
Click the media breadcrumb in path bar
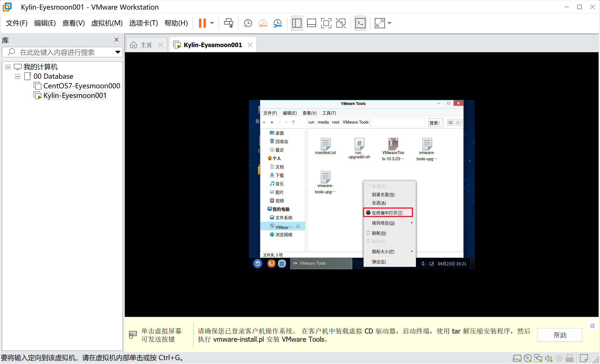pyautogui.click(x=323, y=122)
